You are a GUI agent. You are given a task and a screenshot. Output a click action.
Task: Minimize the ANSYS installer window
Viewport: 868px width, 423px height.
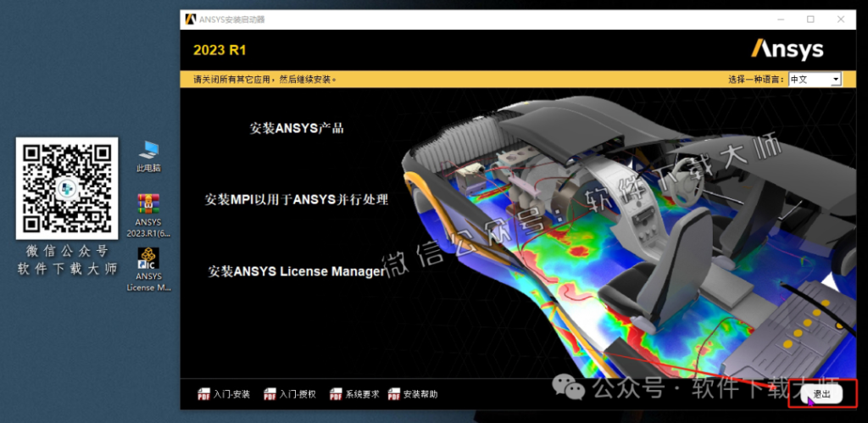(781, 19)
